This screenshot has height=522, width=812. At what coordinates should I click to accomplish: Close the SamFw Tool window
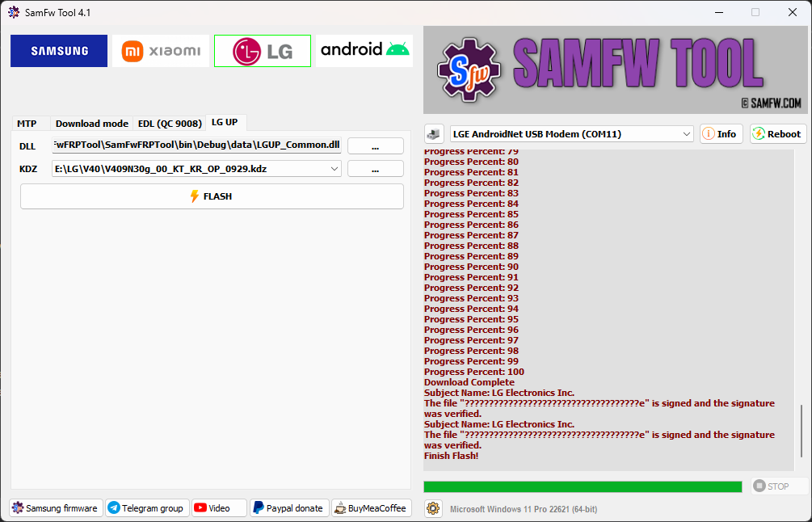pos(793,12)
